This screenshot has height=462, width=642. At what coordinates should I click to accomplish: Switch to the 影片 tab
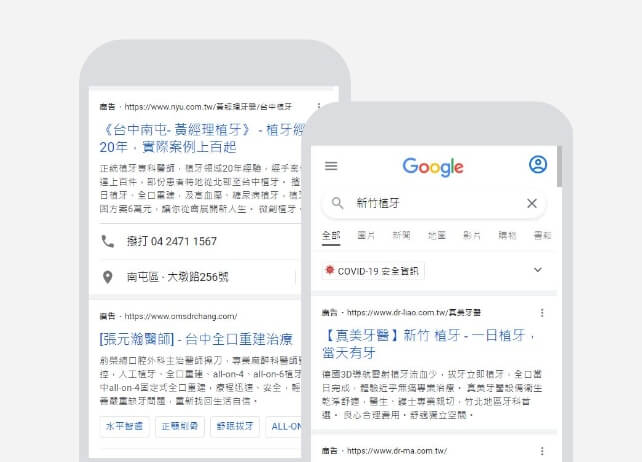pyautogui.click(x=472, y=236)
